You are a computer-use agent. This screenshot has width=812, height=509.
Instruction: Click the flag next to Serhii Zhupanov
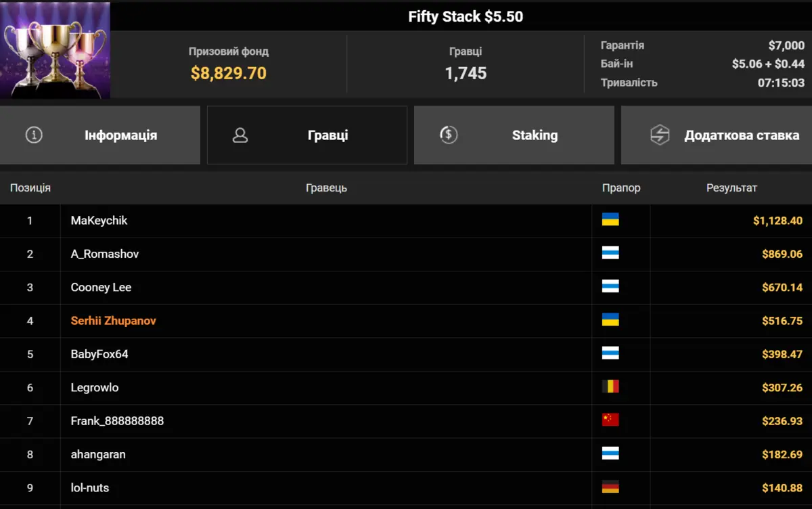coord(610,319)
